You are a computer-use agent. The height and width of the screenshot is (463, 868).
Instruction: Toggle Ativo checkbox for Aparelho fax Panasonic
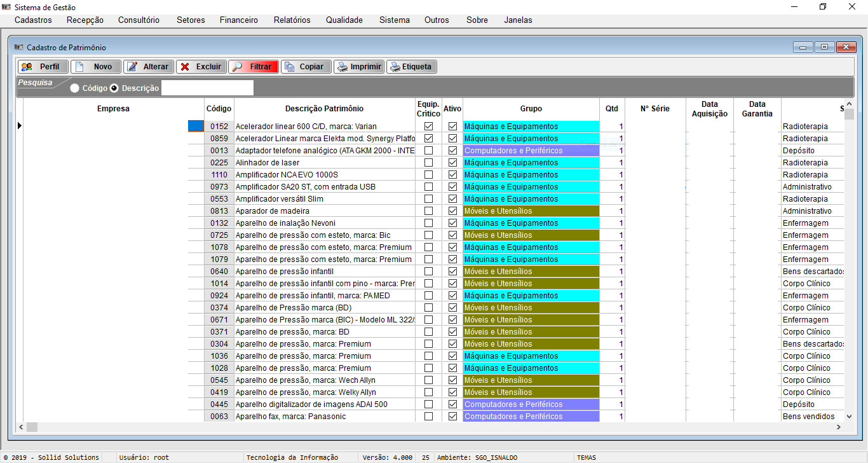coord(452,417)
